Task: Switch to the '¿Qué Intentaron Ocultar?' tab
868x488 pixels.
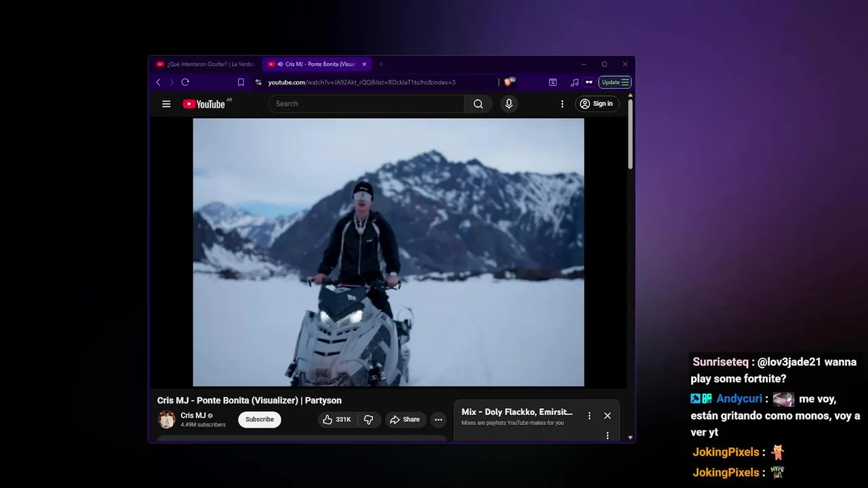Action: pyautogui.click(x=206, y=64)
